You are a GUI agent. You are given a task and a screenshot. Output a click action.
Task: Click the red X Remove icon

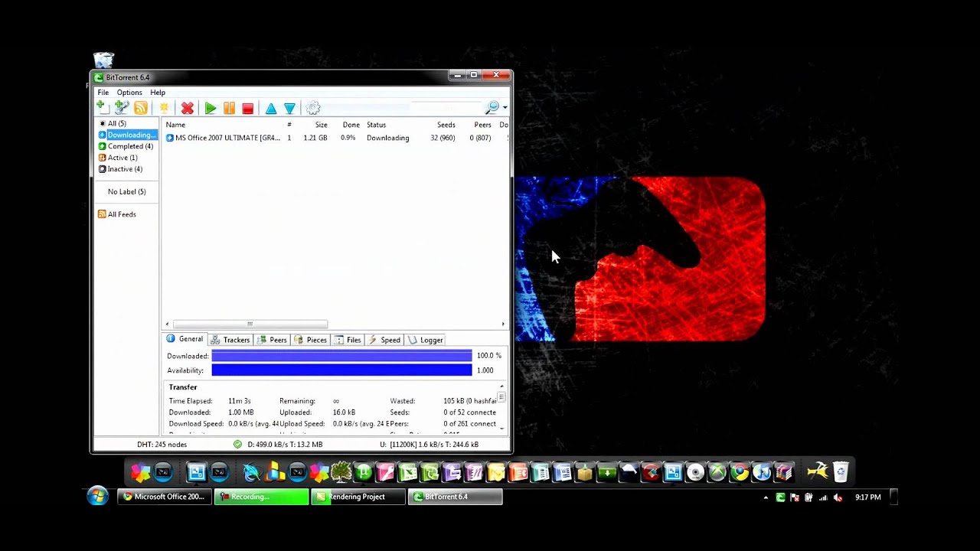coord(187,109)
